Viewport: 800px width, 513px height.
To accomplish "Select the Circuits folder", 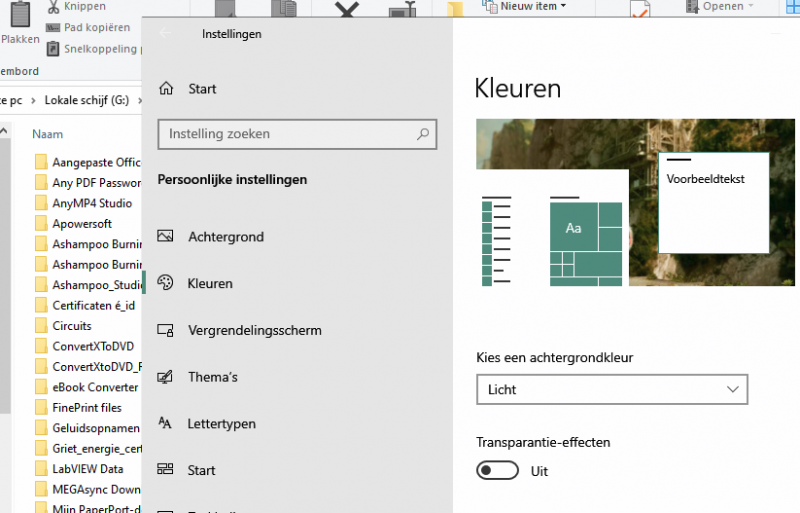I will [x=72, y=326].
